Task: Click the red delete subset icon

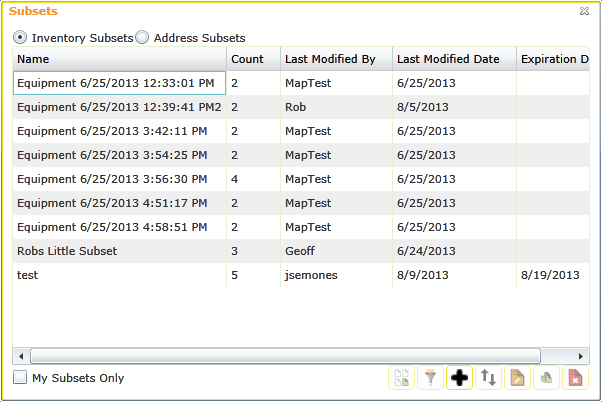Action: 575,377
